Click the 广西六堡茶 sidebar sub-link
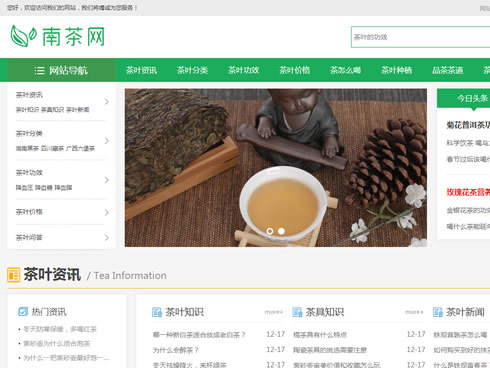 point(81,148)
